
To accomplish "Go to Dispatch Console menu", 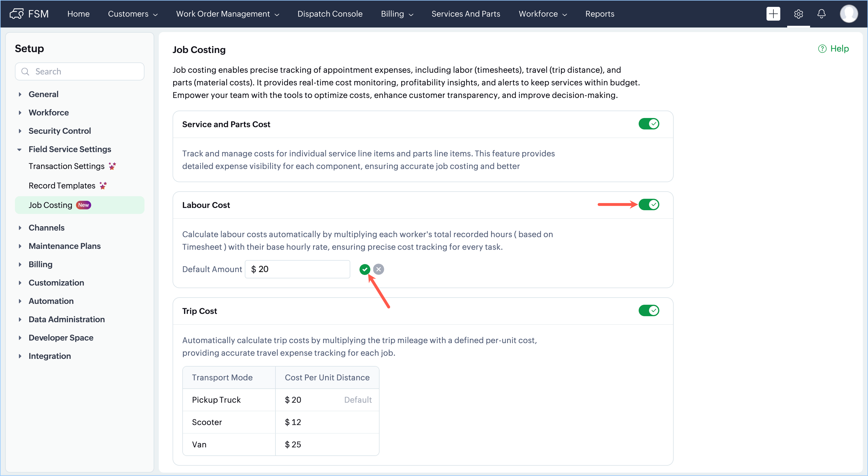I will coord(330,14).
